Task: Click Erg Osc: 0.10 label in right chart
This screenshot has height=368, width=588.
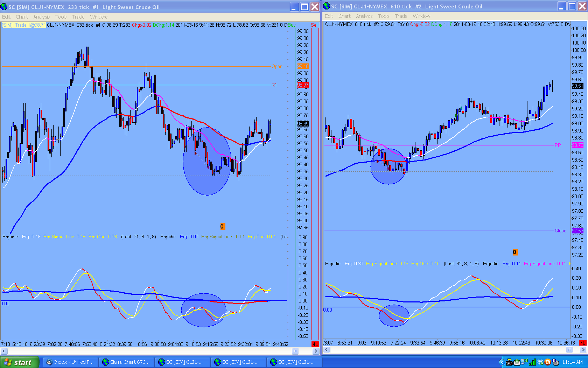Action: [x=425, y=264]
